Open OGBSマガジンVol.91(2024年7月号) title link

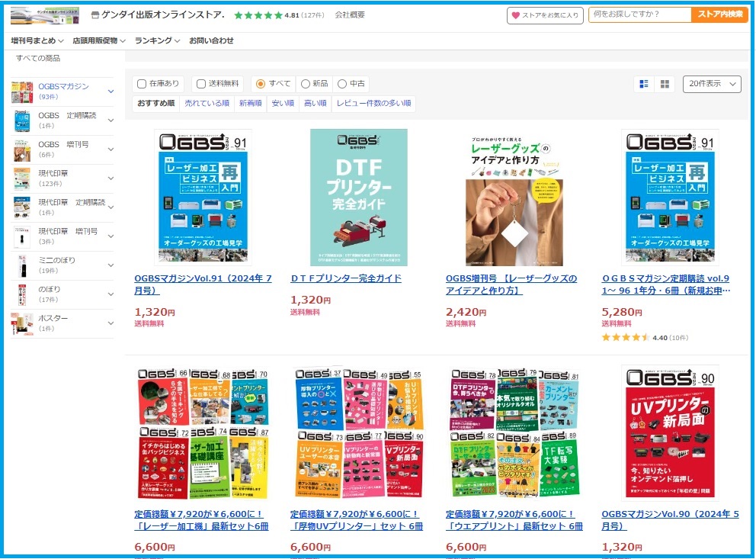click(203, 284)
